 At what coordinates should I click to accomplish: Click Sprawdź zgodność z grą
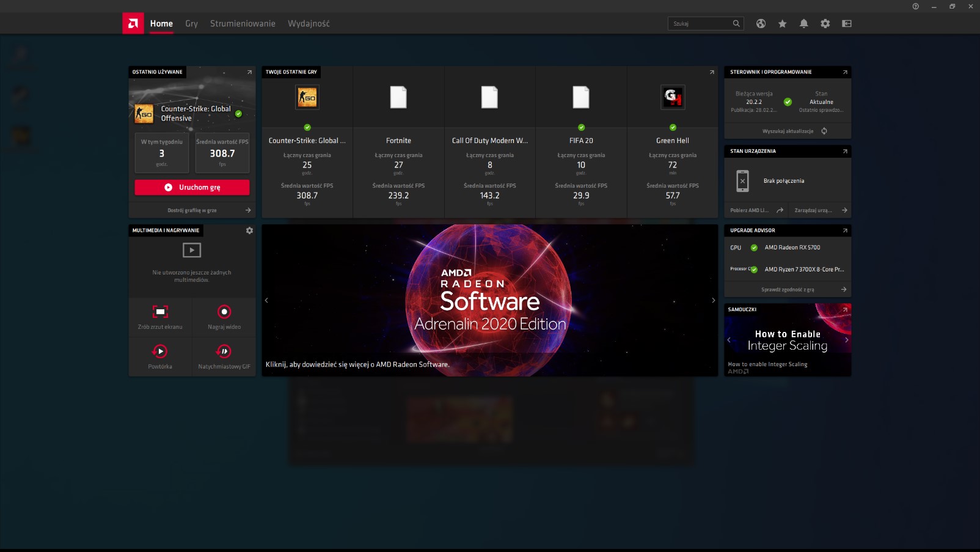[788, 290]
